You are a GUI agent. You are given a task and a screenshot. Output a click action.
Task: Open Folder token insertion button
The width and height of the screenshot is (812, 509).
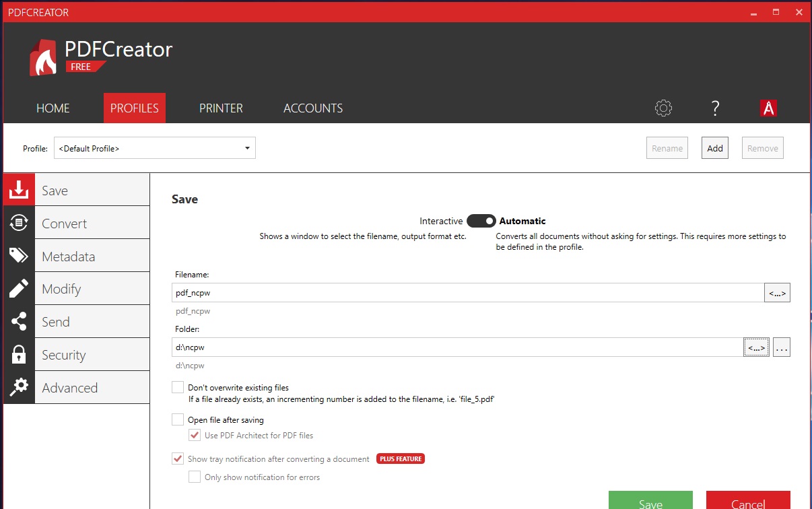pyautogui.click(x=756, y=347)
